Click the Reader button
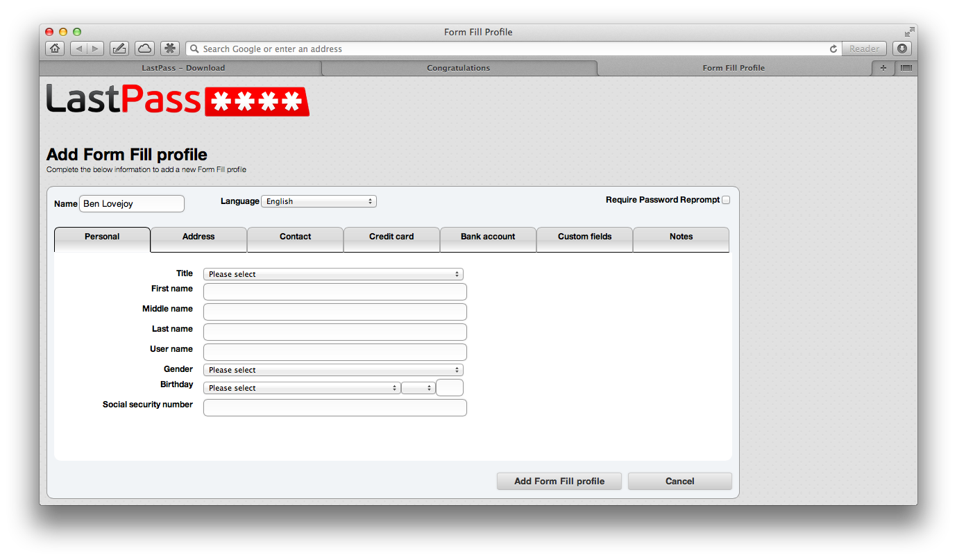 click(864, 49)
